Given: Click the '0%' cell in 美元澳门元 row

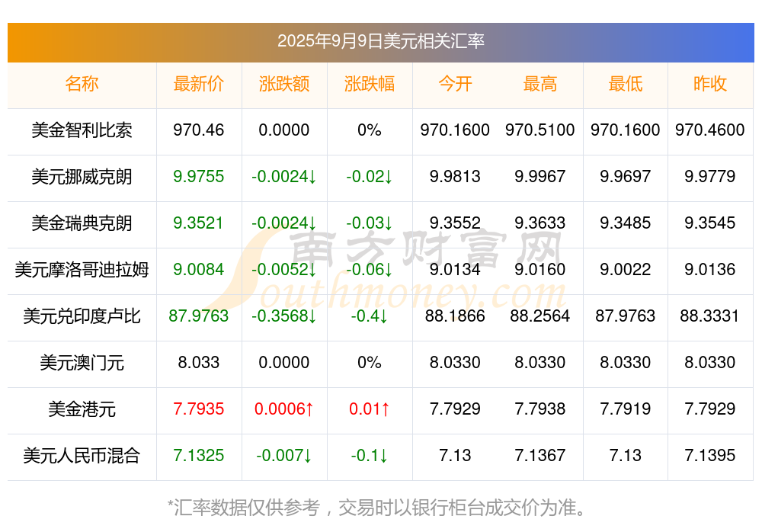Looking at the screenshot, I should pyautogui.click(x=370, y=363).
